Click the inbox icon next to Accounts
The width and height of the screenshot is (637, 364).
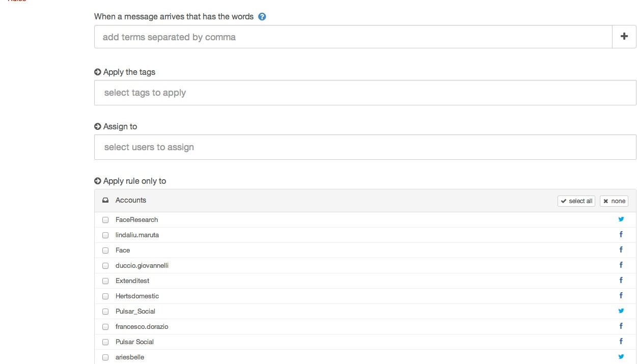(105, 201)
